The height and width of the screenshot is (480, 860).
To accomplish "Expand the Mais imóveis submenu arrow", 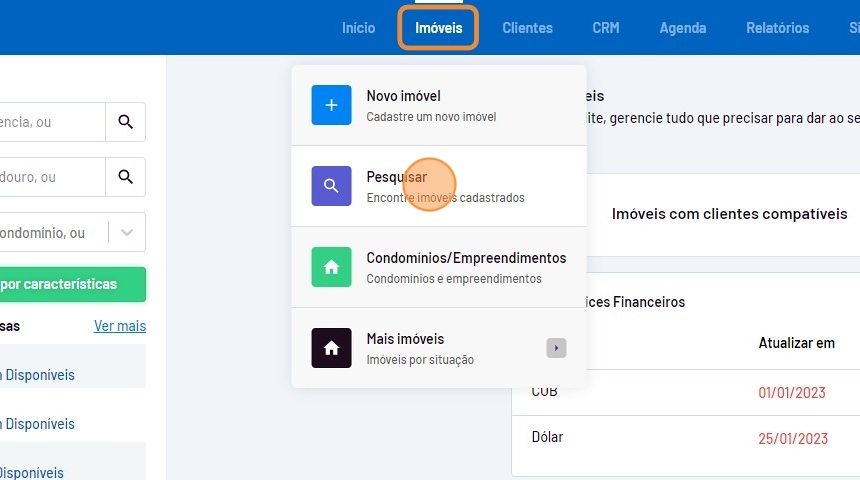I will (x=556, y=348).
